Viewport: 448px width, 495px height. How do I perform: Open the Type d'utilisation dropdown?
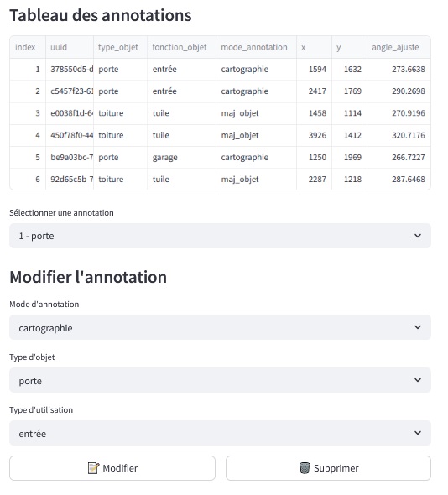(x=220, y=433)
